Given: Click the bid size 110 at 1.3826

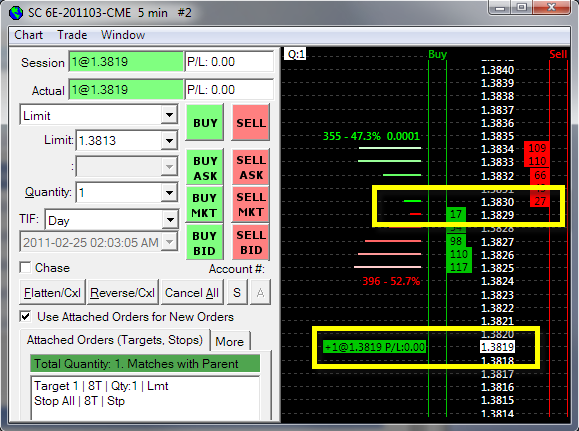Looking at the screenshot, I should [459, 254].
